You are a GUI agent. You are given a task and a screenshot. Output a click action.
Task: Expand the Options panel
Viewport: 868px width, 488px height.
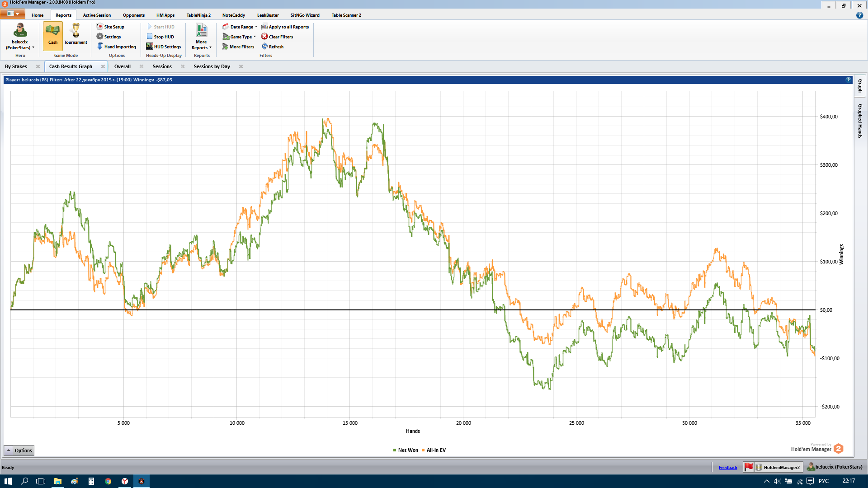click(x=19, y=450)
